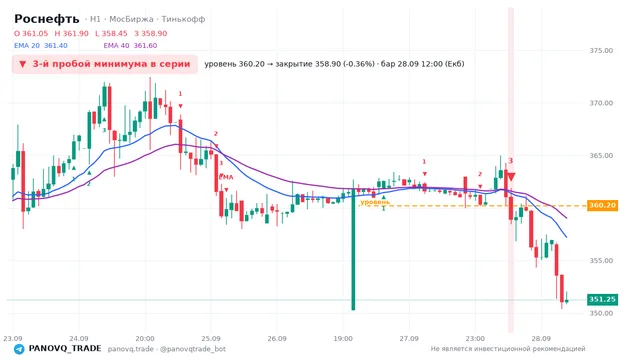Click the 'H 361.90' high value

click(71, 33)
